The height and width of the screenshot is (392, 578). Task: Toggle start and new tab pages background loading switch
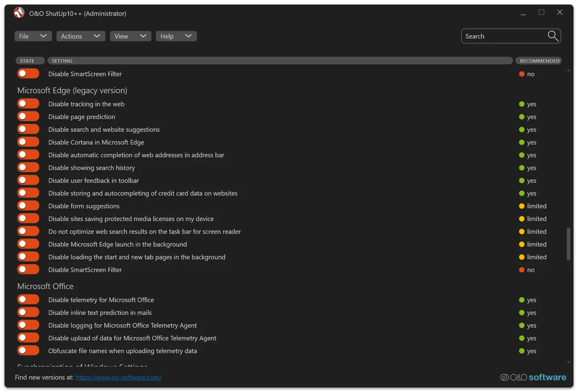(x=28, y=257)
